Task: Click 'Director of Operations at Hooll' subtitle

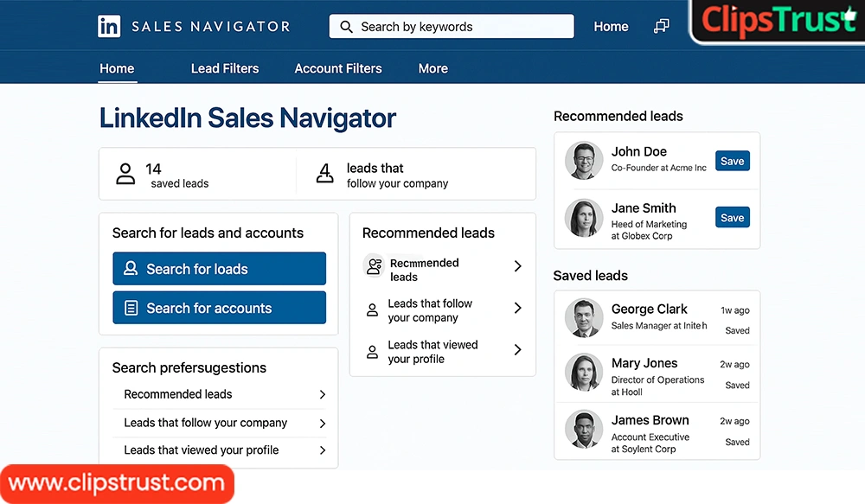Action: (x=657, y=386)
